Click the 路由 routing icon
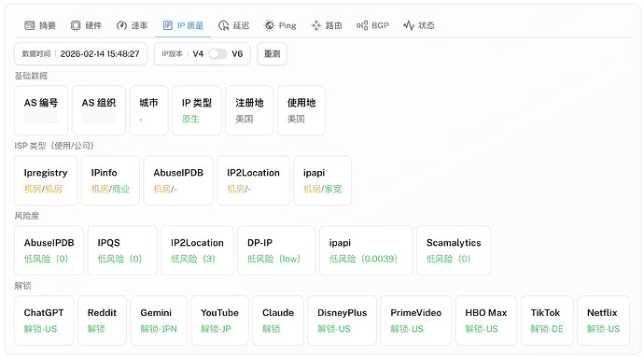Image resolution: width=644 pixels, height=357 pixels. tap(315, 25)
